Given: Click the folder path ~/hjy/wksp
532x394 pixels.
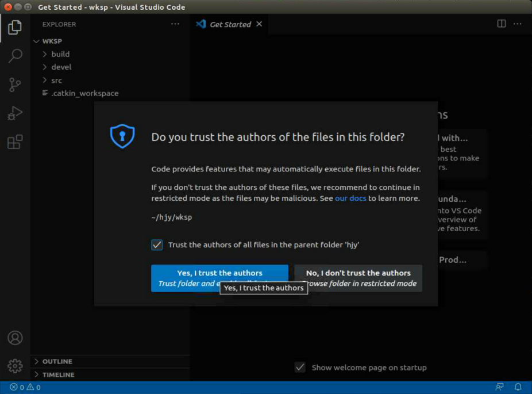Looking at the screenshot, I should [172, 217].
